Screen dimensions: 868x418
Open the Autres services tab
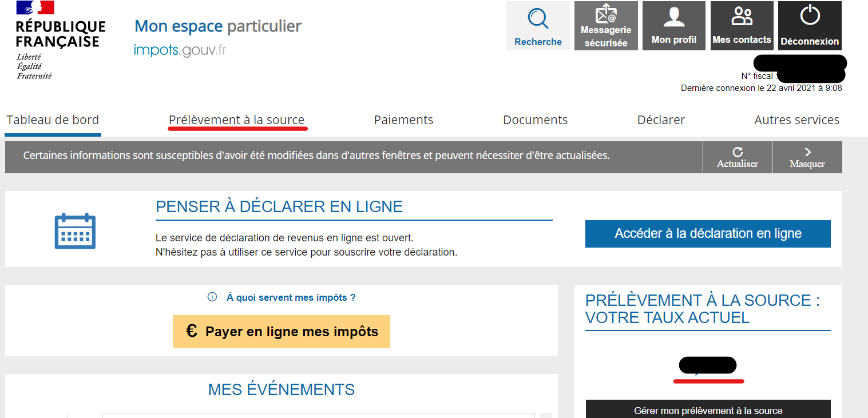point(796,120)
